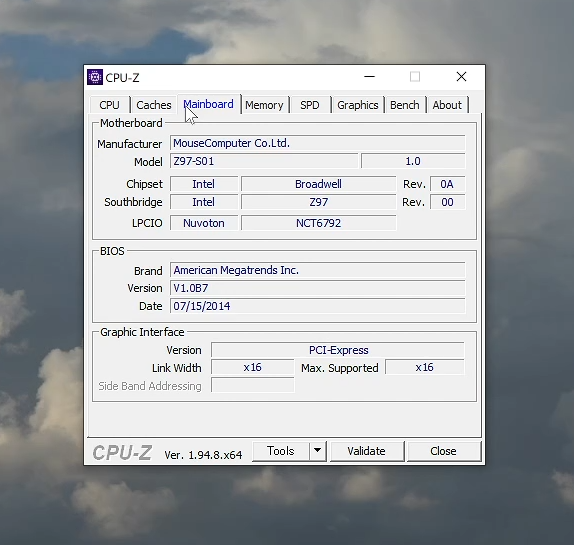Show the About tab

point(447,105)
